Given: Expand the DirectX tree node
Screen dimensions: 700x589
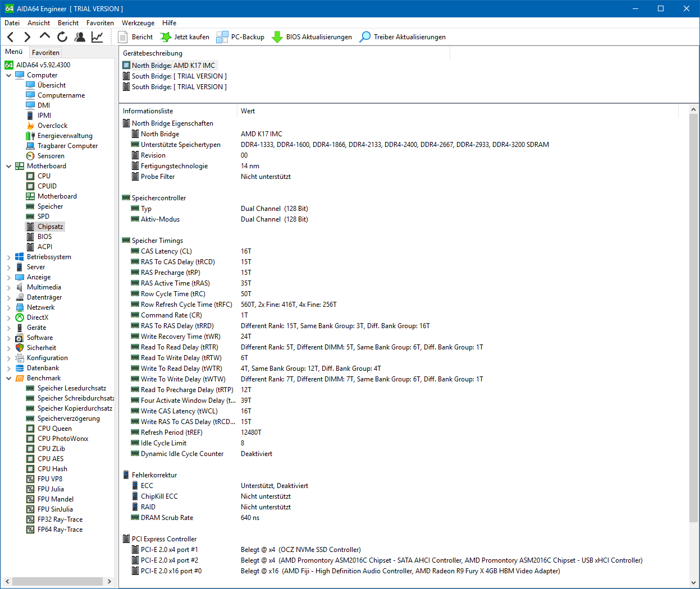Looking at the screenshot, I should 8,317.
